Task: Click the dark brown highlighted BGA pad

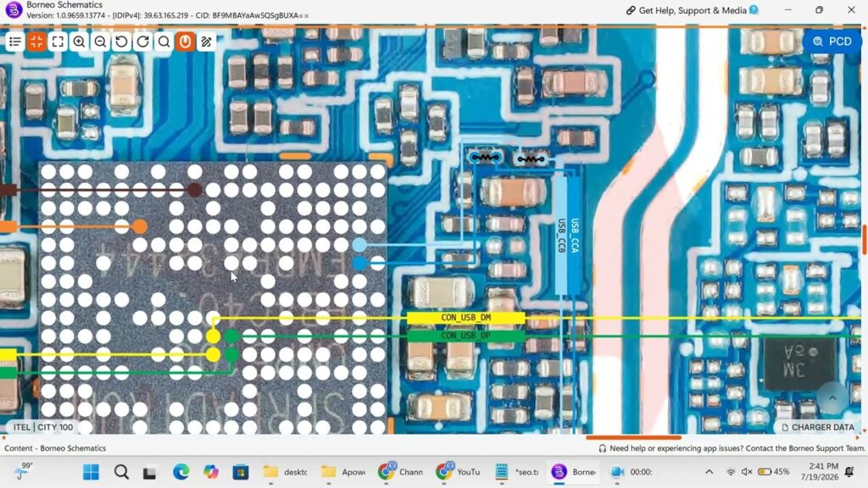Action: pos(194,190)
